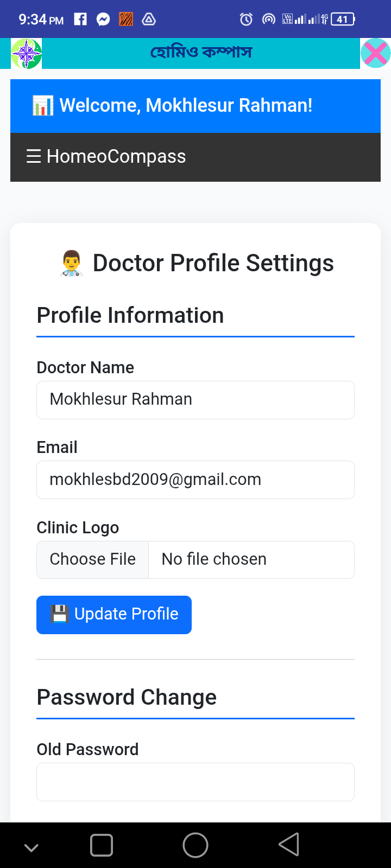Tap the doctor emoji icon
Image resolution: width=391 pixels, height=868 pixels.
tap(71, 264)
